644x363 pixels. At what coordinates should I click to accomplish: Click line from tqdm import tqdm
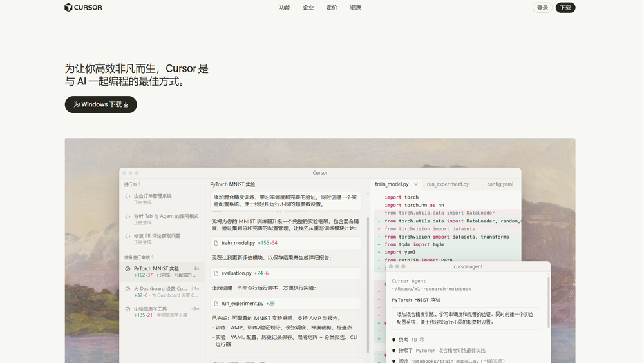click(414, 244)
